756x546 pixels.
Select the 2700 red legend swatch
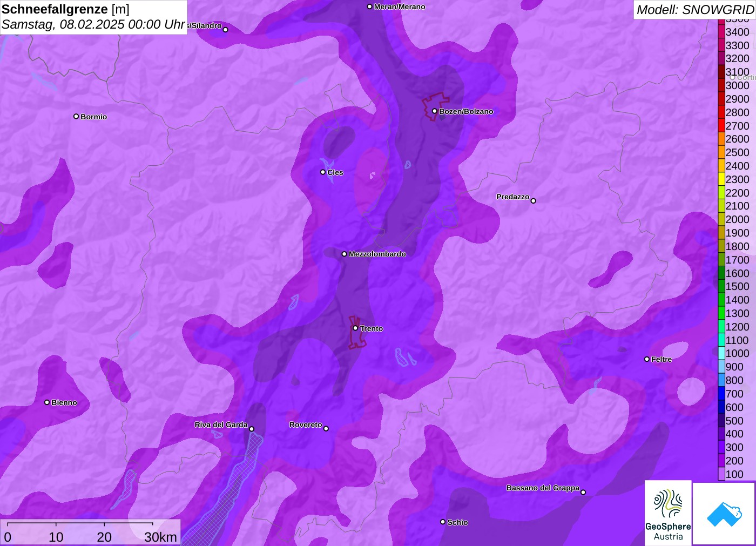tap(721, 125)
